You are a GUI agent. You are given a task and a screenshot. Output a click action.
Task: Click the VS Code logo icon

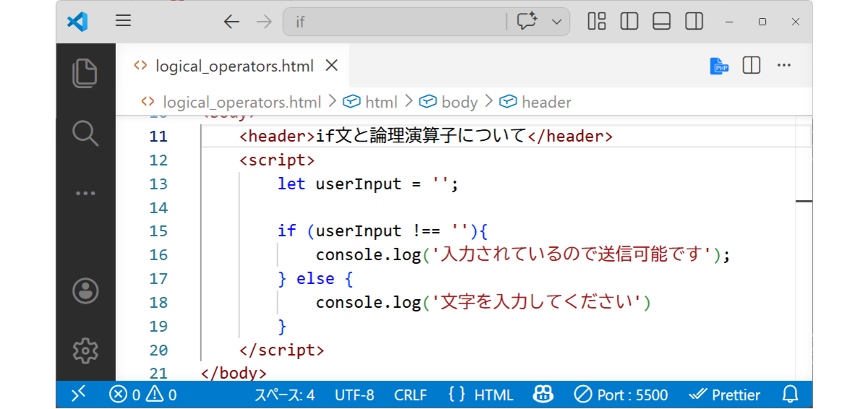(77, 22)
